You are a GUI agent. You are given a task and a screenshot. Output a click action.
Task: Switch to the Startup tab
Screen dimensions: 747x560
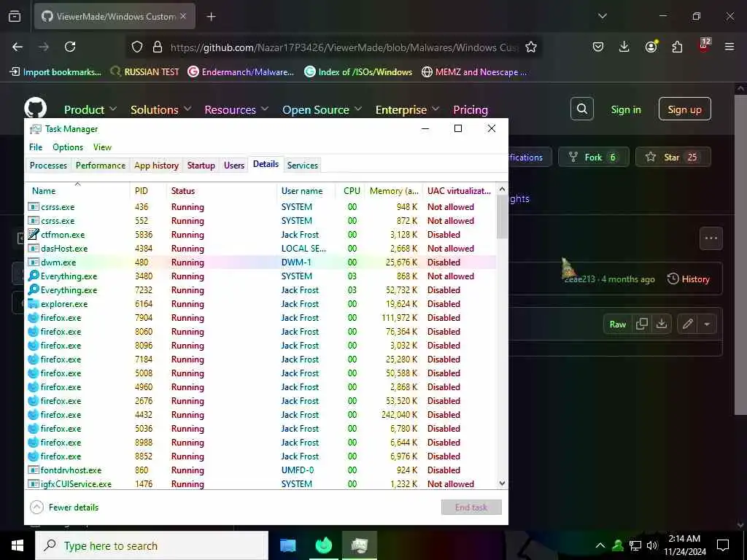201,166
